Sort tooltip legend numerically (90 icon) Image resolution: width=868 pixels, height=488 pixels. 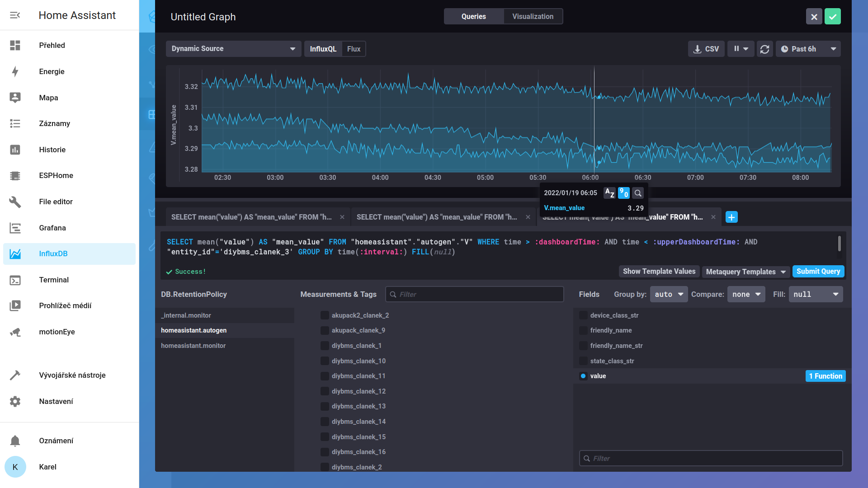pyautogui.click(x=623, y=193)
